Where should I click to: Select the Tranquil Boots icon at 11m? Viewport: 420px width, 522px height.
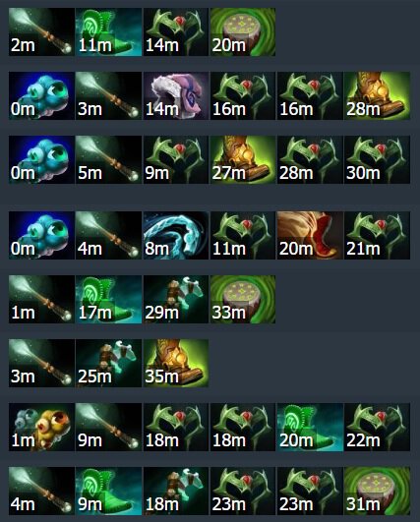click(108, 32)
